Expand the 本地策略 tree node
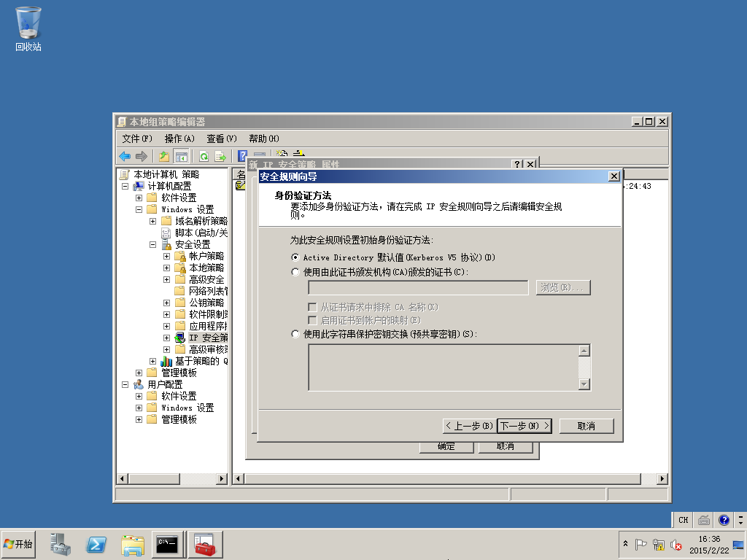 point(167,268)
